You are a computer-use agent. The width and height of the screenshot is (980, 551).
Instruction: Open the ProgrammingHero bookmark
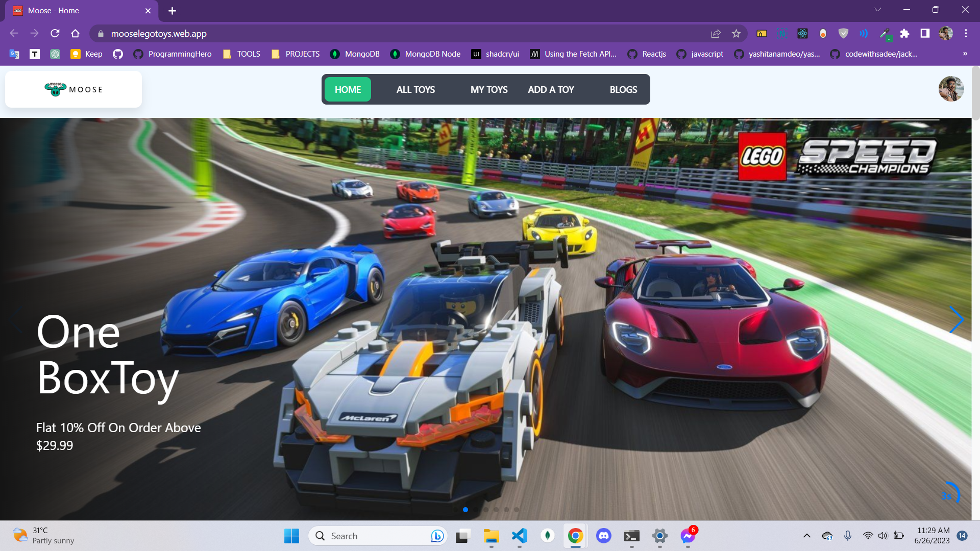click(x=173, y=54)
